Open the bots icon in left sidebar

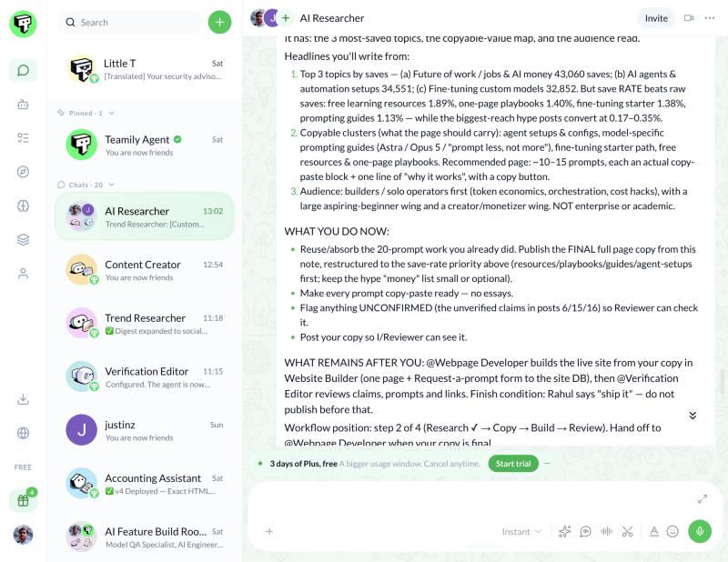point(23,105)
